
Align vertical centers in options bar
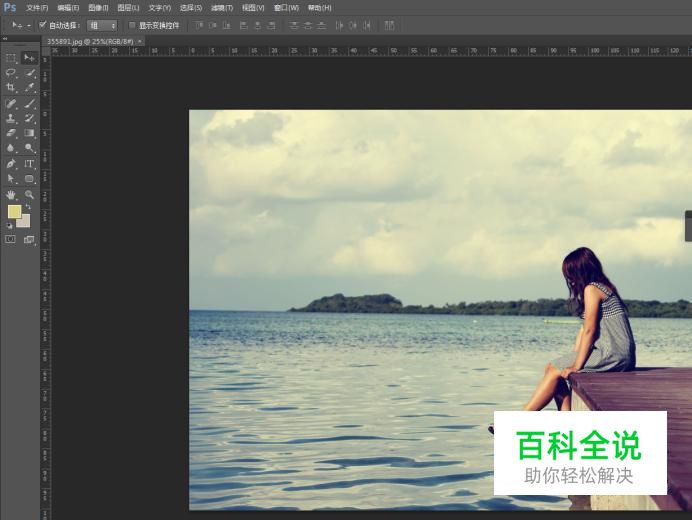(213, 26)
